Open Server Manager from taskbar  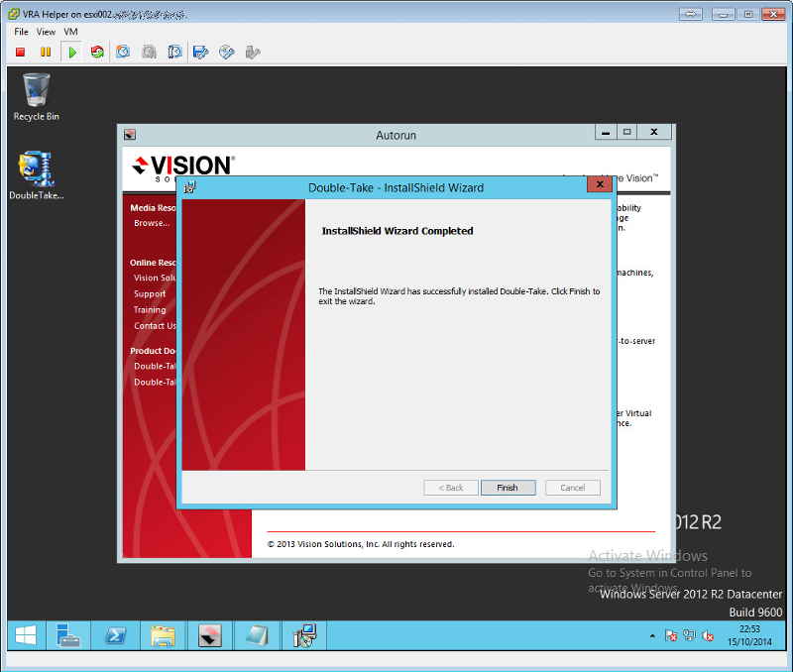click(68, 635)
